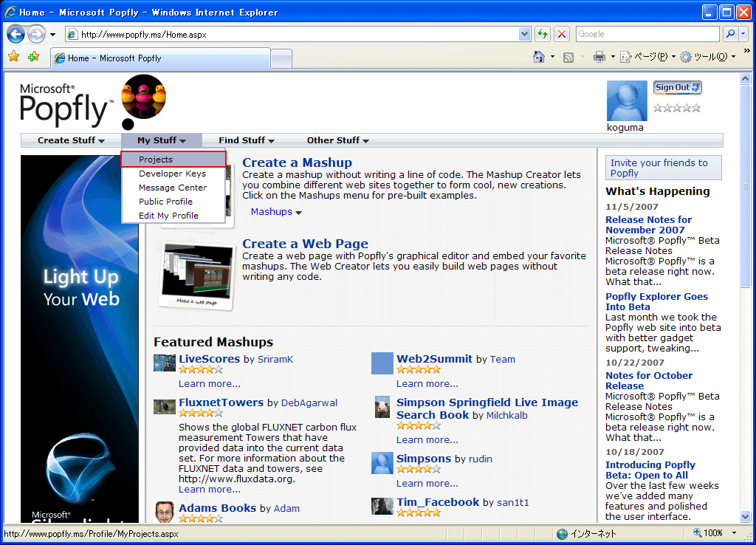Expand the toolbar overflow chevron
The image size is (756, 545).
click(x=746, y=51)
